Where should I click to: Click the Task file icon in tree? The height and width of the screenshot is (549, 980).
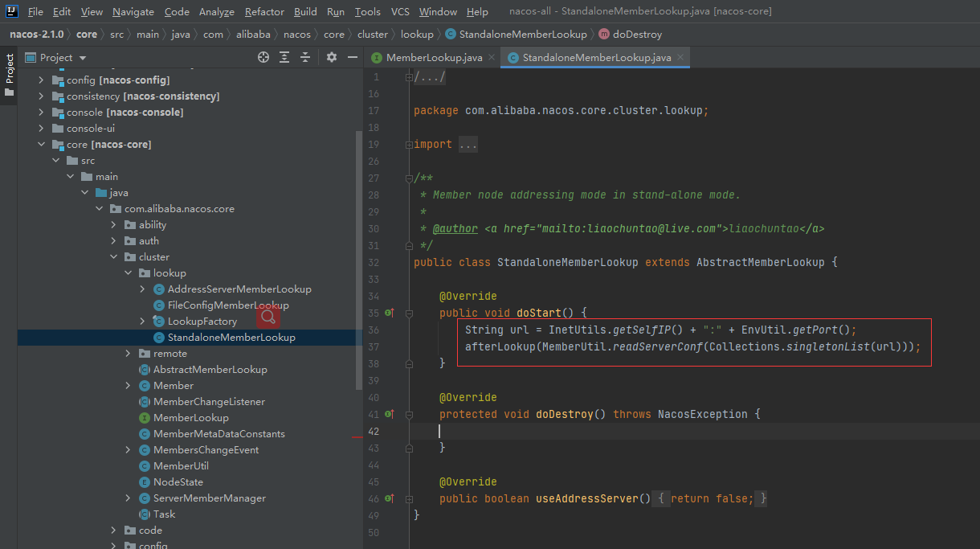click(145, 514)
